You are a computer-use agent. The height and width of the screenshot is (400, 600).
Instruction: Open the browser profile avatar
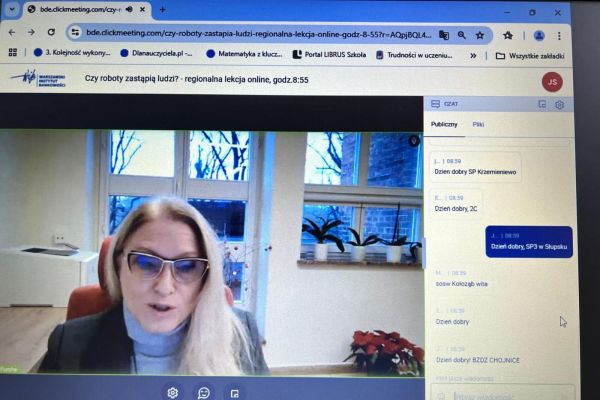pyautogui.click(x=539, y=36)
